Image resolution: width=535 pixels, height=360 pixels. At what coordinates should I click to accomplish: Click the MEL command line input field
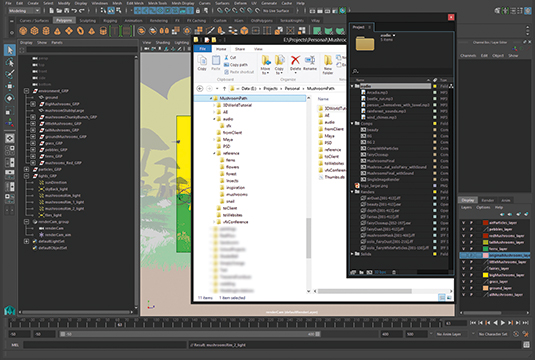[104, 345]
